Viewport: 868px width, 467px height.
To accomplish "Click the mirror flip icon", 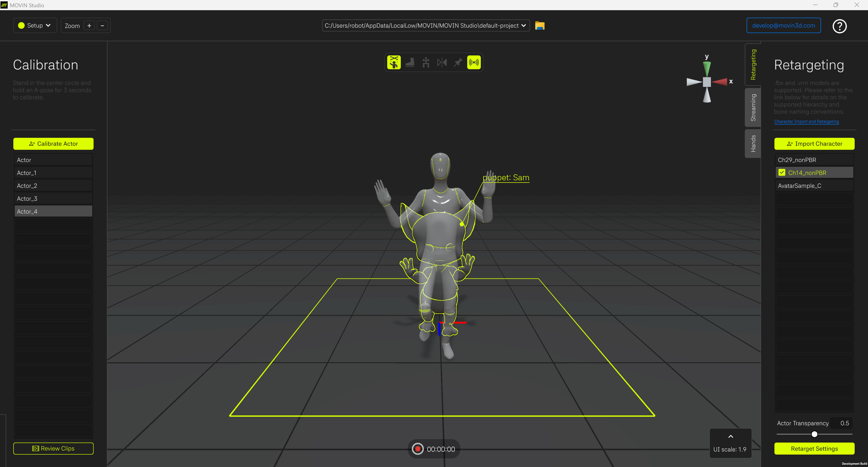I will click(x=442, y=62).
